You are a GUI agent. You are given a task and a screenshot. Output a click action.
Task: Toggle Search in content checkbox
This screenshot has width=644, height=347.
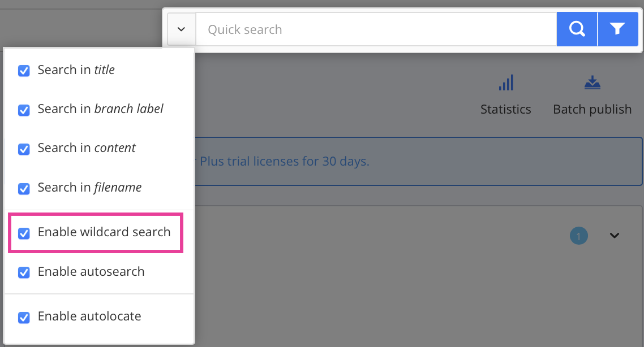[24, 149]
